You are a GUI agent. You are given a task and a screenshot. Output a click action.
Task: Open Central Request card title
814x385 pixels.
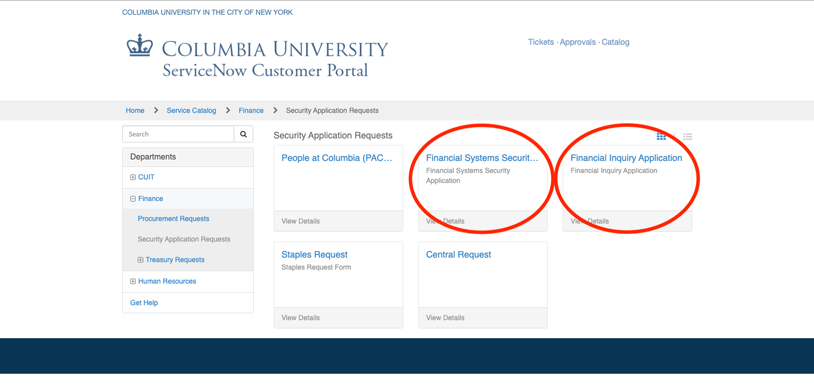click(458, 255)
